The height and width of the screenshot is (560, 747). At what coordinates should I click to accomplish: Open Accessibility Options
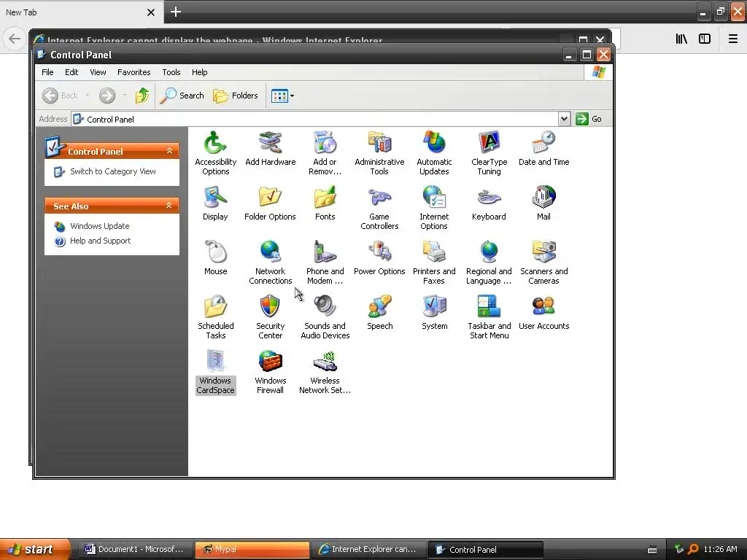(215, 153)
